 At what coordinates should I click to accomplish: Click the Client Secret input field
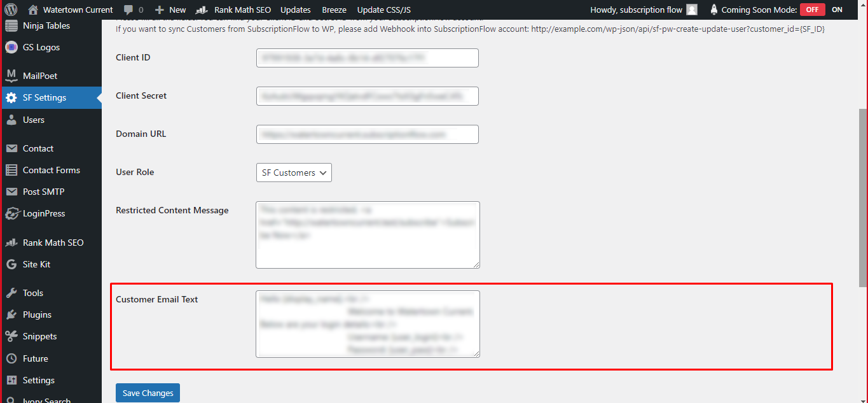[x=368, y=96]
